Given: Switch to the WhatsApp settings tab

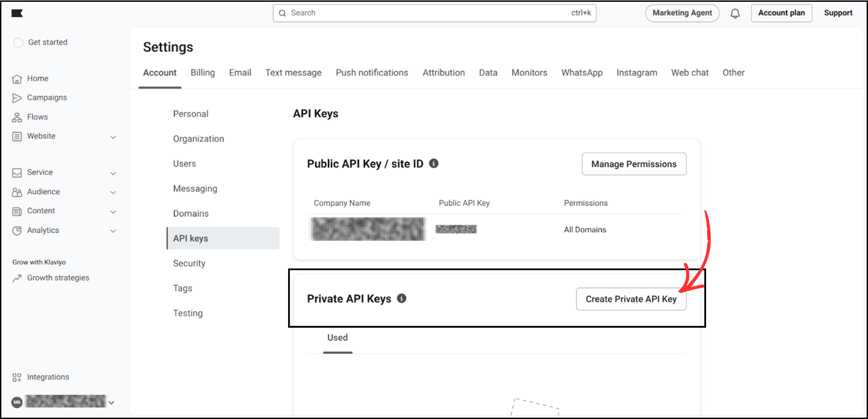Looking at the screenshot, I should click(582, 72).
